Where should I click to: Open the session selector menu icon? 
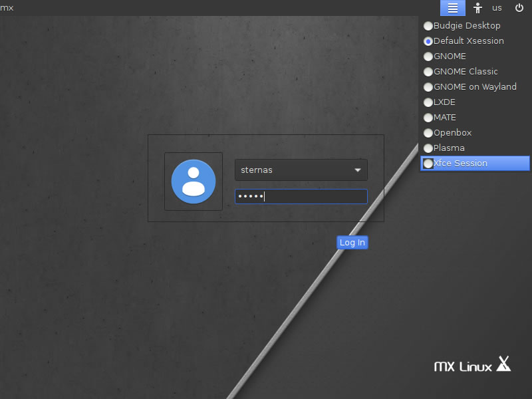tap(453, 8)
